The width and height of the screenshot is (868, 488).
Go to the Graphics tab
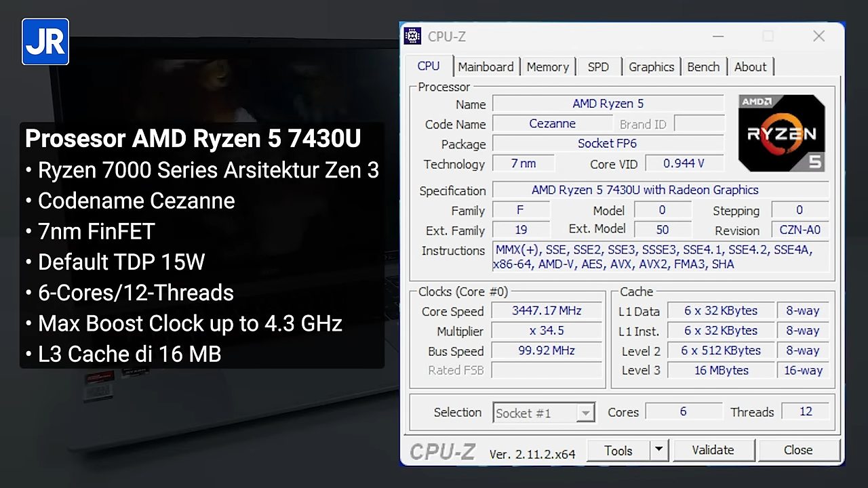pos(651,67)
